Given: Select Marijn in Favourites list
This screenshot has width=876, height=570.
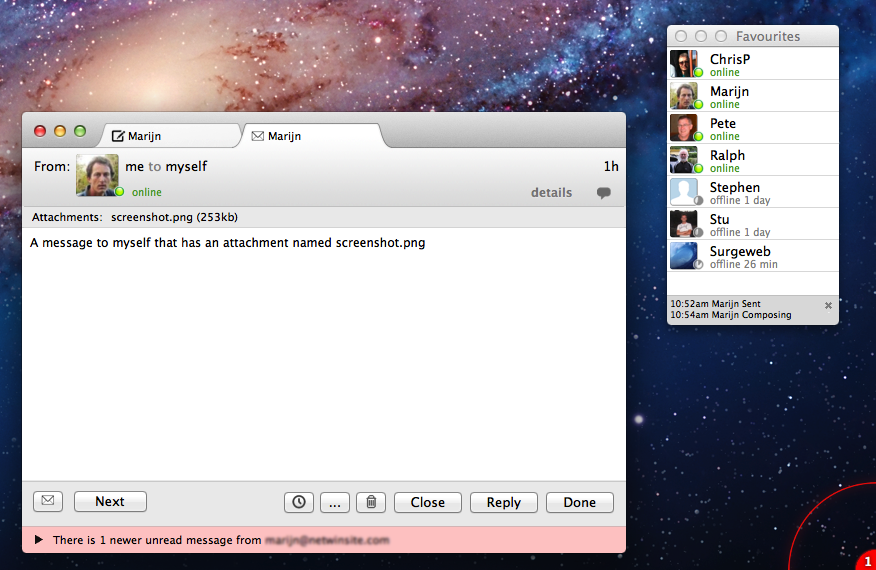Looking at the screenshot, I should click(753, 96).
